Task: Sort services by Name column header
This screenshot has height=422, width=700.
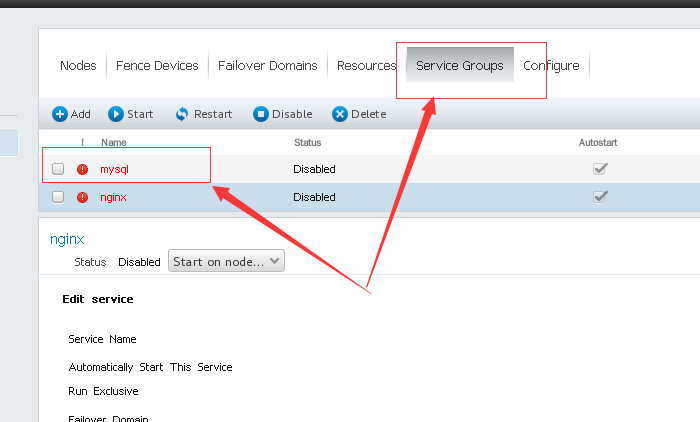Action: coord(114,143)
